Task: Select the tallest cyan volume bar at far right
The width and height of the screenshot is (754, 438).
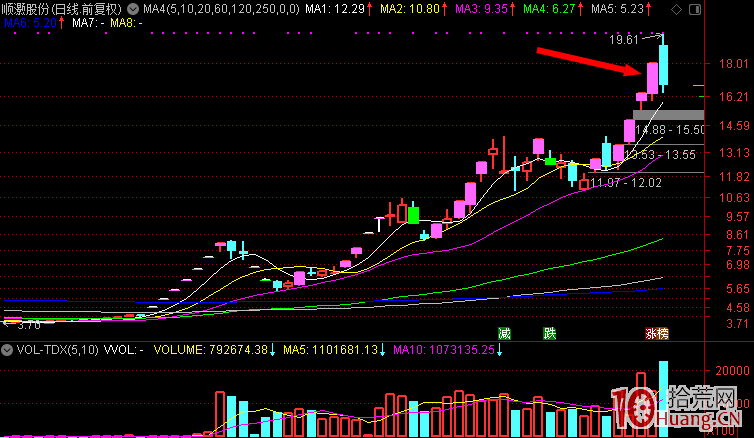Action: coord(663,399)
